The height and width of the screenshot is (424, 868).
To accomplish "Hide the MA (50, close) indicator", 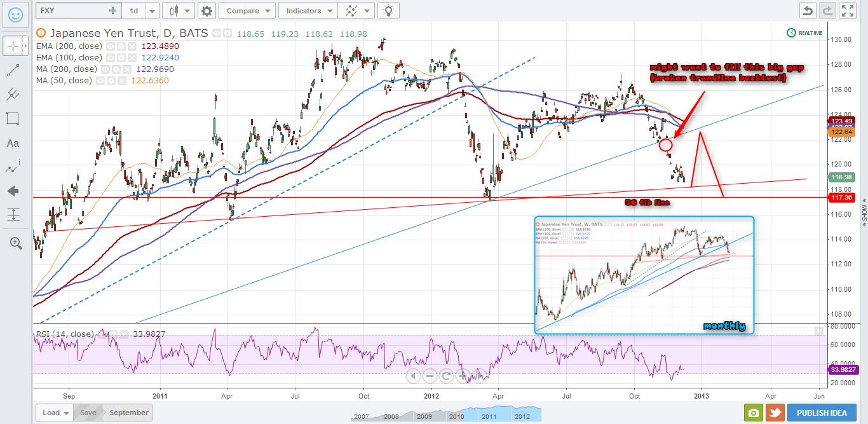I will 100,81.
